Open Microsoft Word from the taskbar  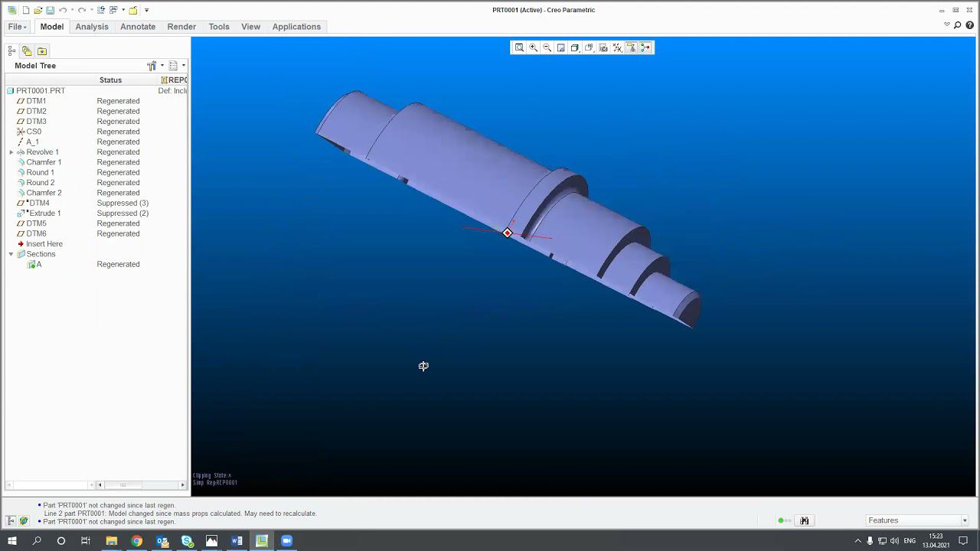coord(237,541)
